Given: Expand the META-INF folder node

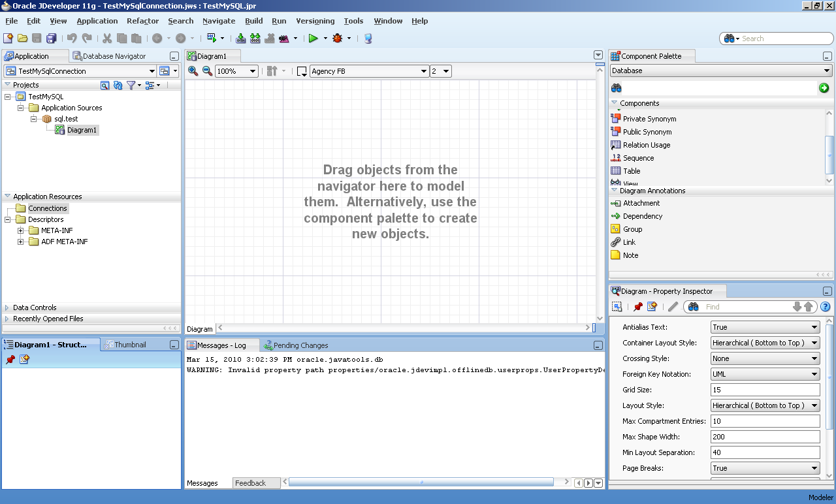Looking at the screenshot, I should point(20,230).
